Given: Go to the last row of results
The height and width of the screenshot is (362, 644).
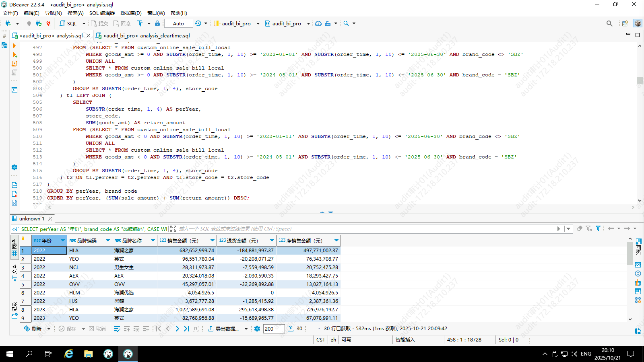Looking at the screenshot, I should 186,329.
